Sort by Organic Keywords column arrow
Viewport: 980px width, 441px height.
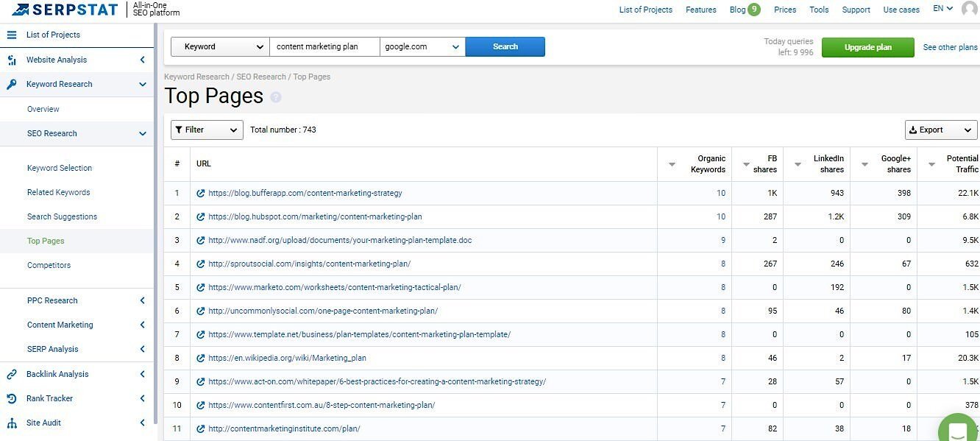tap(672, 164)
